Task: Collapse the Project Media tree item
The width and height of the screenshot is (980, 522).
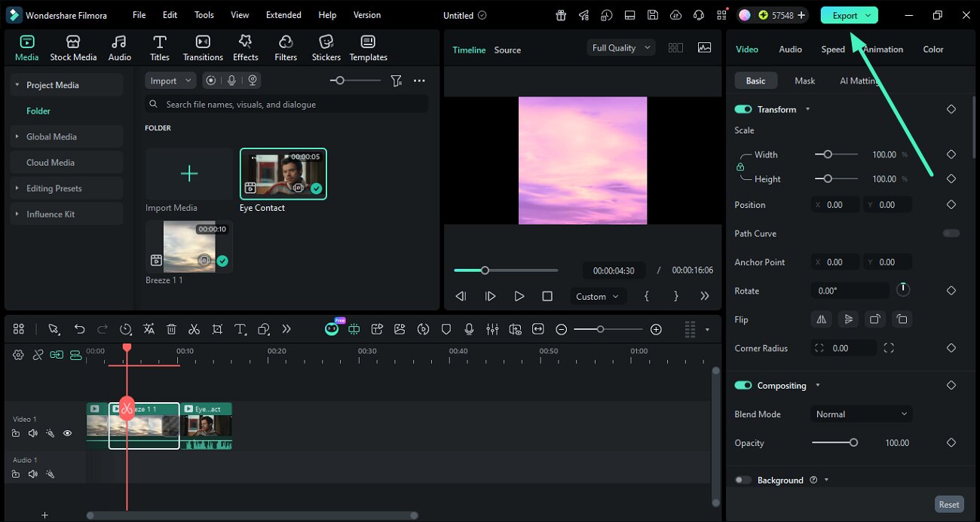Action: (17, 85)
